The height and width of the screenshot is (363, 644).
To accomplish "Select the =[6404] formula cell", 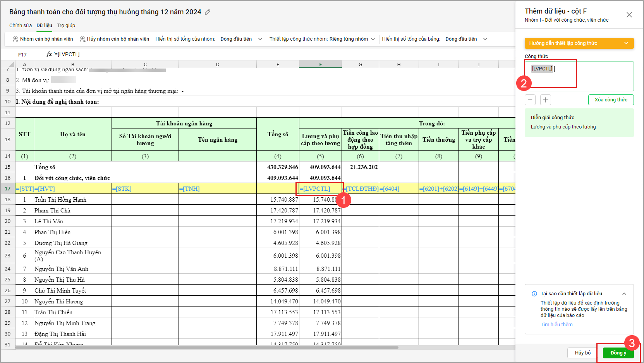I will (398, 188).
